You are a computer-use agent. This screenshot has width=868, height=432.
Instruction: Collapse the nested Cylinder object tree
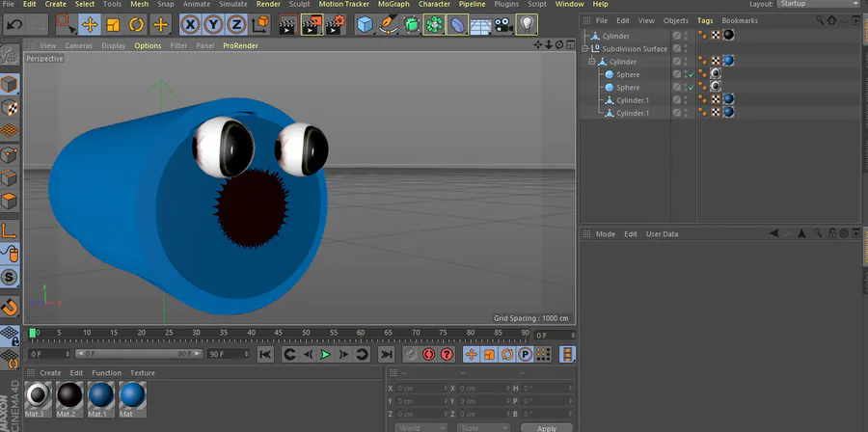click(x=591, y=62)
